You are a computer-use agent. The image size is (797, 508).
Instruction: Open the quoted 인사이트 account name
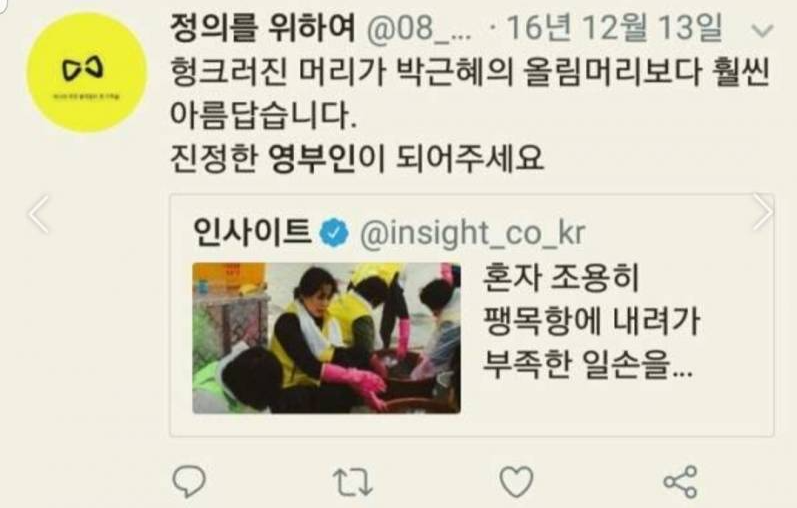click(252, 231)
